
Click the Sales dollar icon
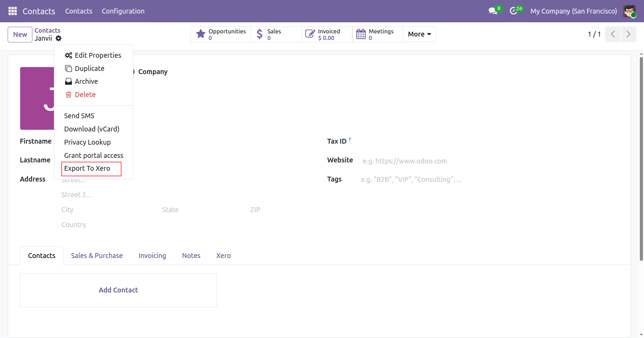coord(259,34)
